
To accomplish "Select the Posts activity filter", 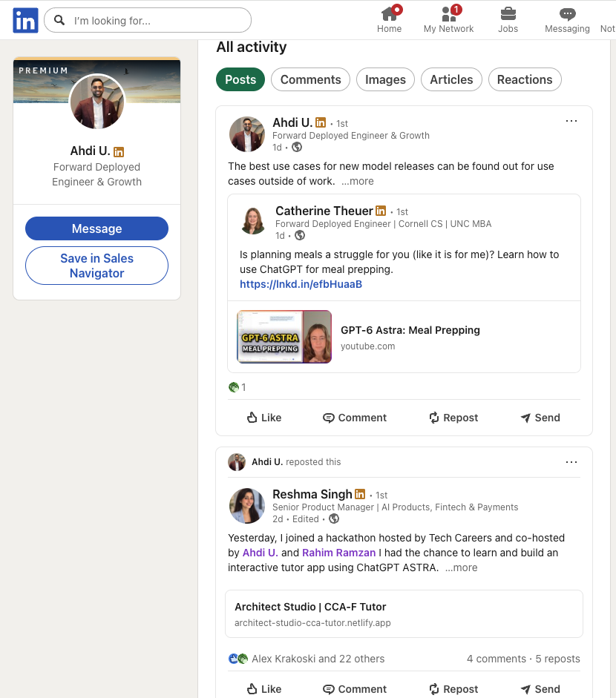I will 240,79.
